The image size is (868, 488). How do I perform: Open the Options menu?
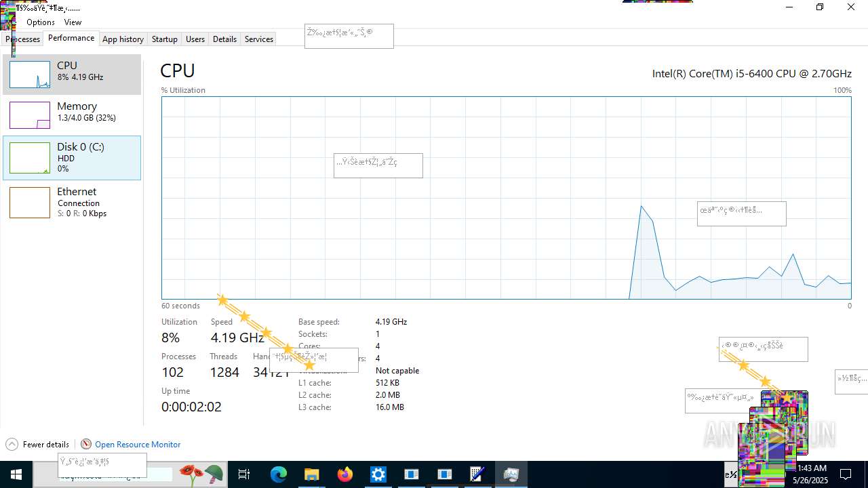point(41,22)
